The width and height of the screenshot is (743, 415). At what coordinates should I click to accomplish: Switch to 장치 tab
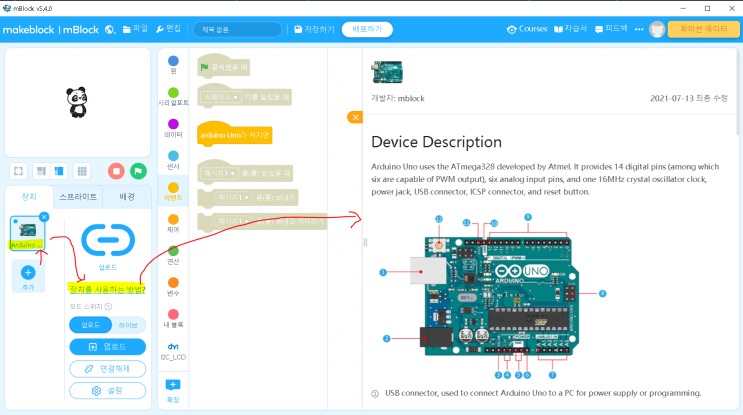tap(29, 197)
